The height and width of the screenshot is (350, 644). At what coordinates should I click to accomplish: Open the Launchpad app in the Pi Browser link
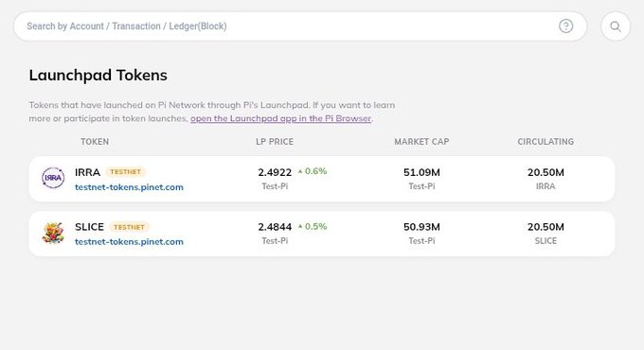click(281, 118)
